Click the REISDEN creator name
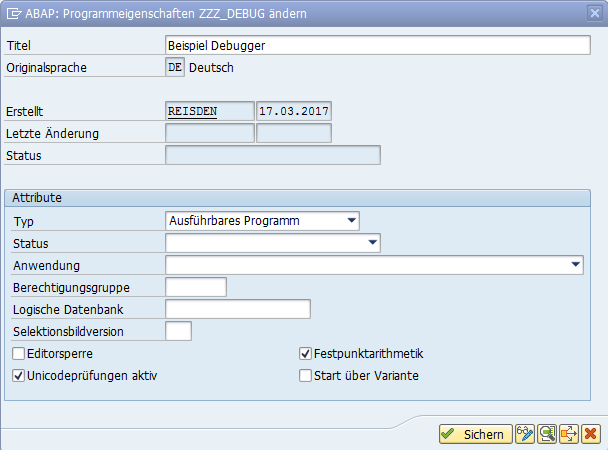Screen dimensions: 608x450 [192, 111]
